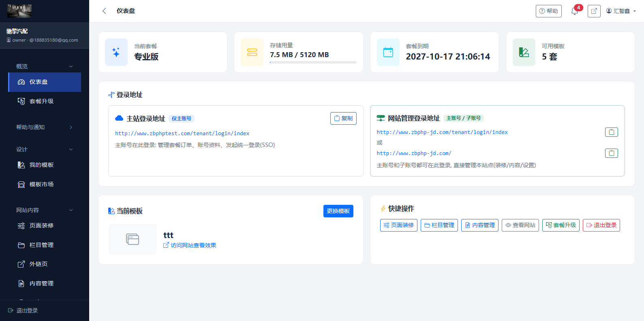The image size is (644, 321).
Task: Click the 仅主账号 tag
Action: pyautogui.click(x=182, y=119)
